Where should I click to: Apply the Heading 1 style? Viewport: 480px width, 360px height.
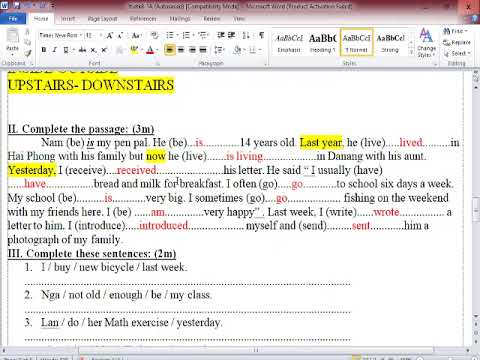coord(322,43)
